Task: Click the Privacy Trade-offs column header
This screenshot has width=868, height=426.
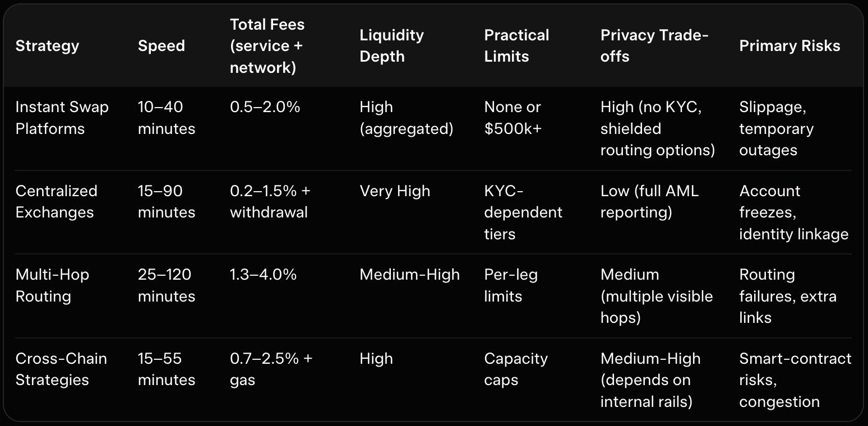Action: point(654,46)
